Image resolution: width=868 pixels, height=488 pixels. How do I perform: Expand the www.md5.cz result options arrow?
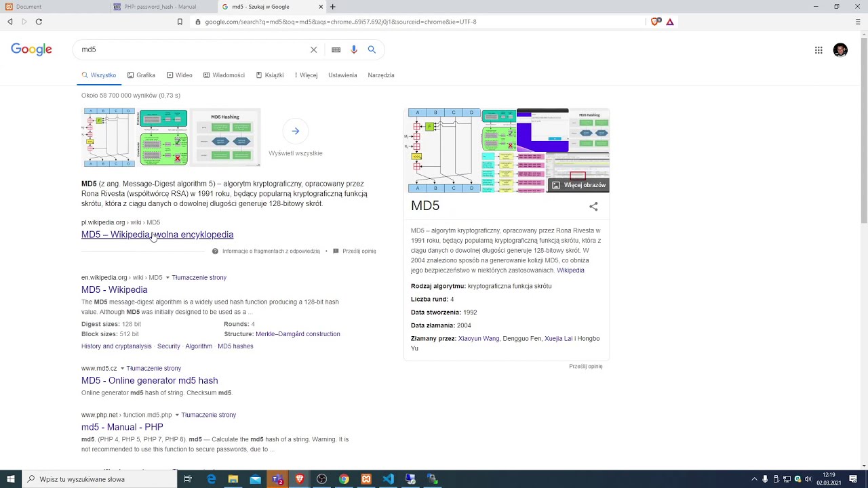pyautogui.click(x=122, y=369)
